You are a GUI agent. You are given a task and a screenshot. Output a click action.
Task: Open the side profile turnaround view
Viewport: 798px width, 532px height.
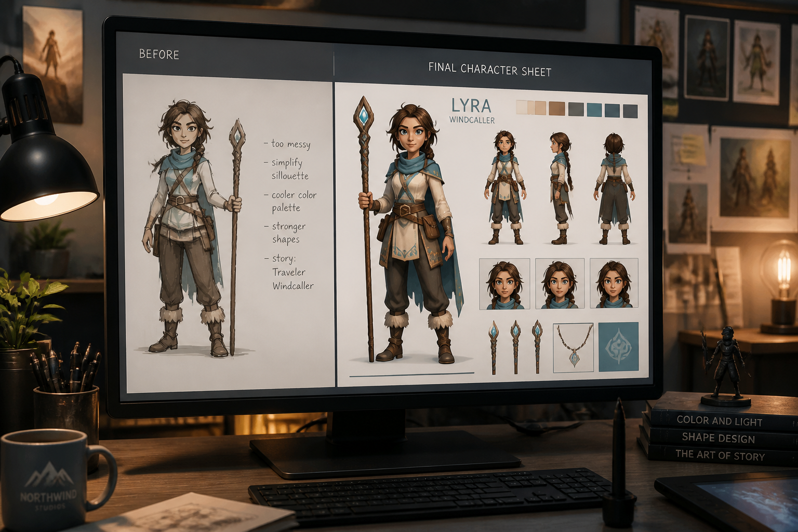tap(561, 188)
